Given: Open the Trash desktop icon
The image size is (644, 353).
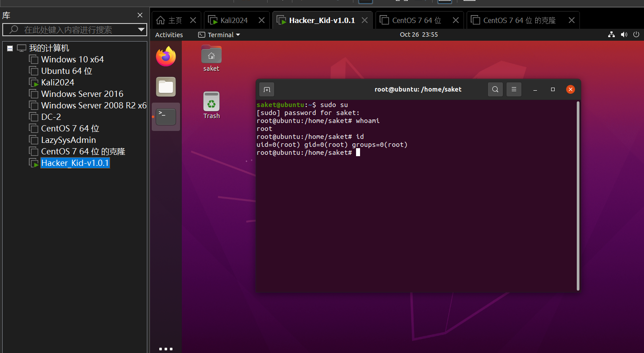Looking at the screenshot, I should 211,105.
